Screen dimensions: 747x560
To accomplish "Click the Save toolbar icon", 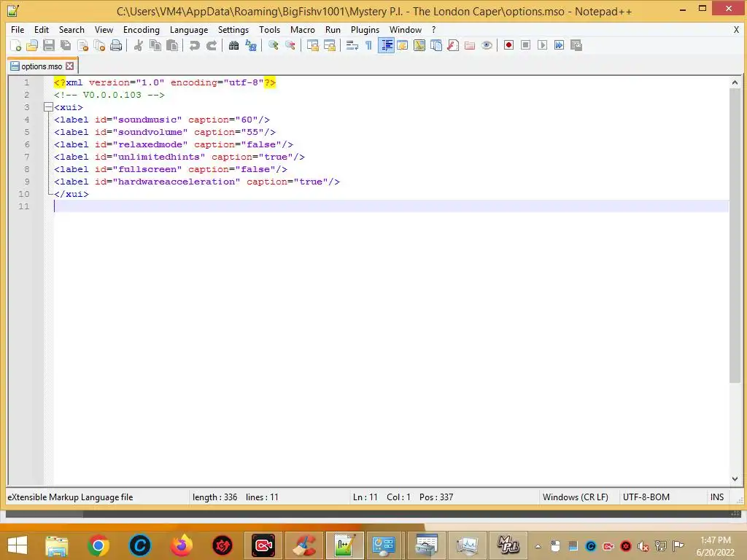I will (49, 45).
